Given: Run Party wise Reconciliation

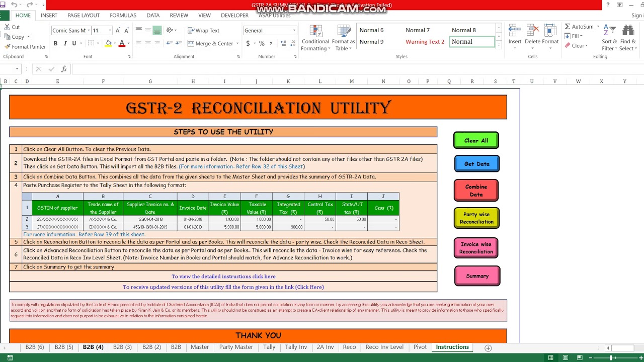Looking at the screenshot, I should pyautogui.click(x=476, y=218).
